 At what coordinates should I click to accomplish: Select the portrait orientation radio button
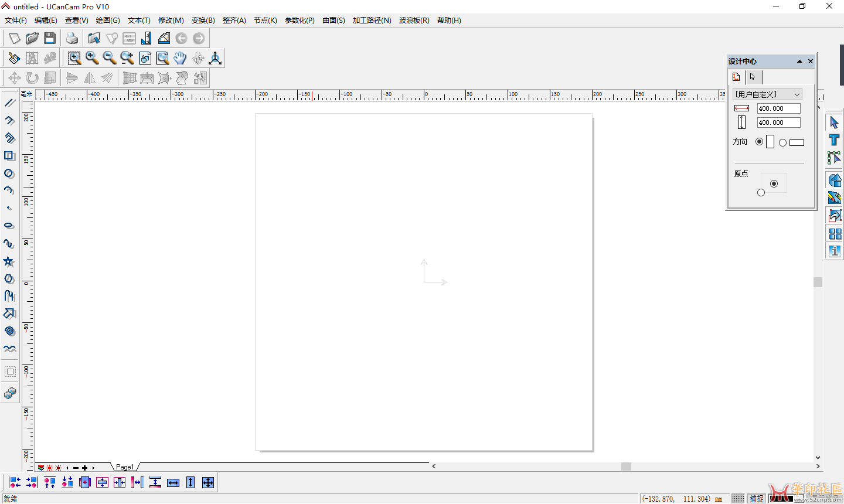click(760, 142)
